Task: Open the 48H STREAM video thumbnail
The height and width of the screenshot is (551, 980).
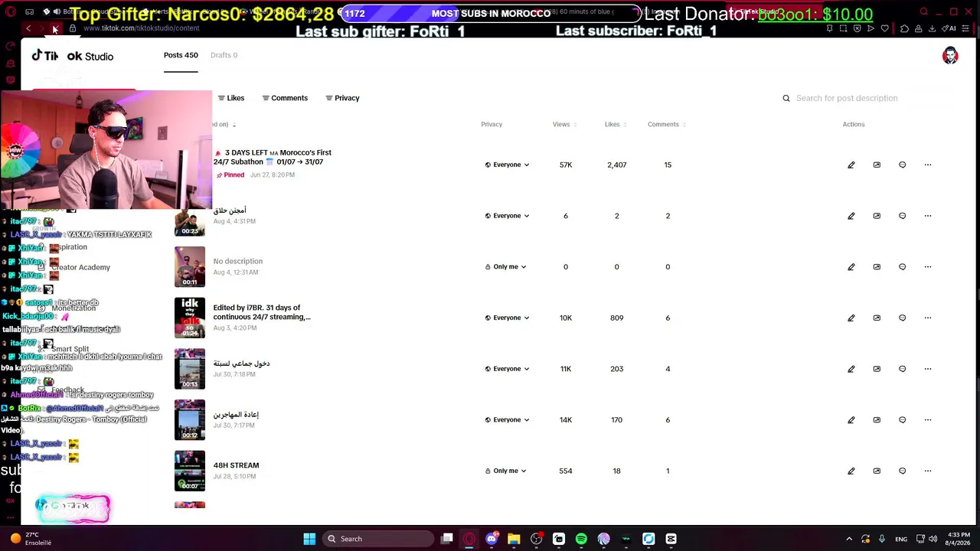Action: (x=190, y=471)
